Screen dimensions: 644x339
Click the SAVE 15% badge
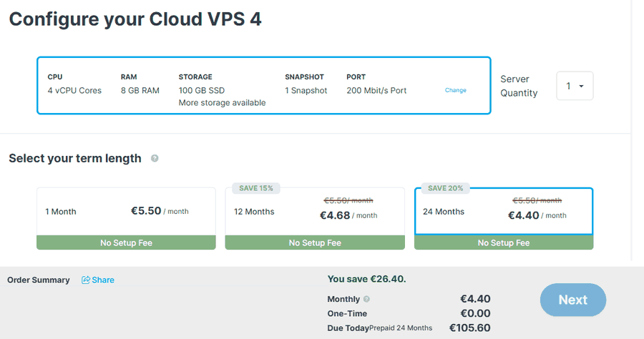pyautogui.click(x=256, y=188)
